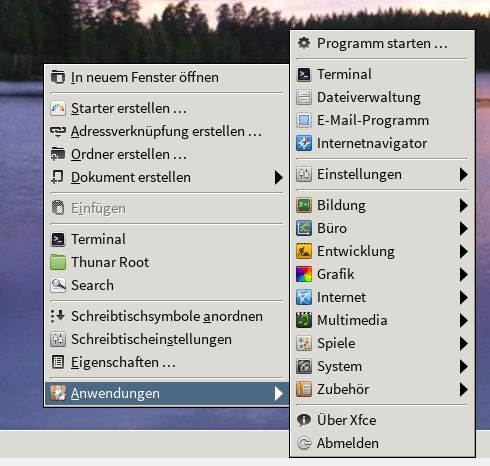Click the Multimedia category icon
Screen dimensions: 490x466
pos(304,320)
